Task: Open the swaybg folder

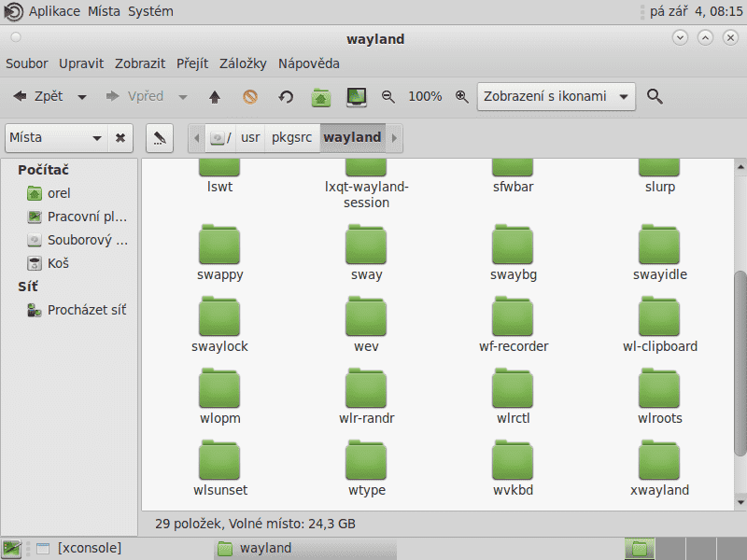Action: pyautogui.click(x=513, y=253)
